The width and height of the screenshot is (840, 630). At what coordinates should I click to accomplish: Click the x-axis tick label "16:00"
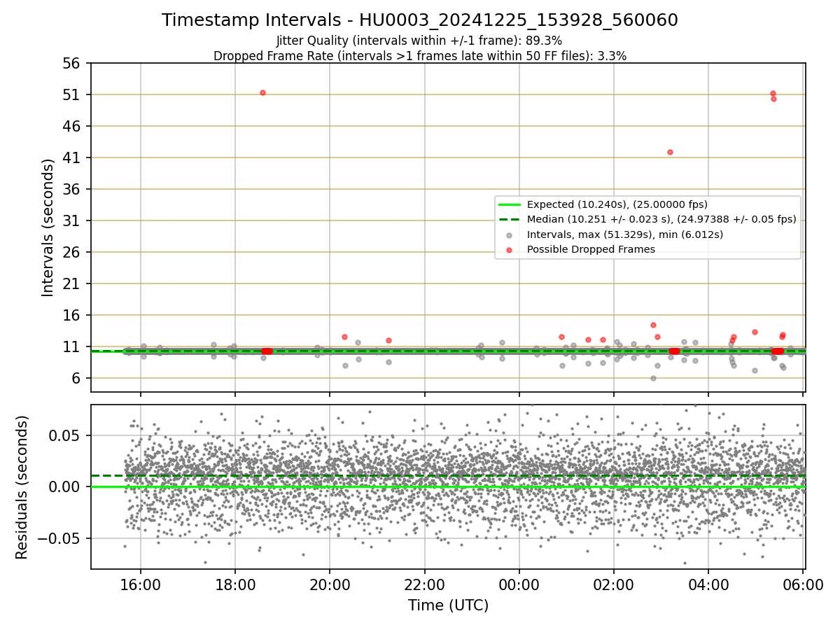pyautogui.click(x=140, y=584)
